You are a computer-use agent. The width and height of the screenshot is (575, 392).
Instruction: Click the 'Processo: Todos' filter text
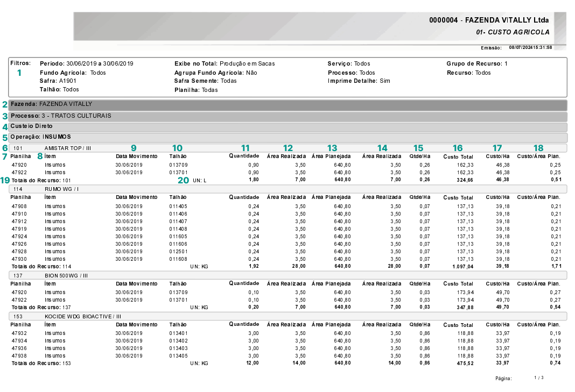pos(352,73)
